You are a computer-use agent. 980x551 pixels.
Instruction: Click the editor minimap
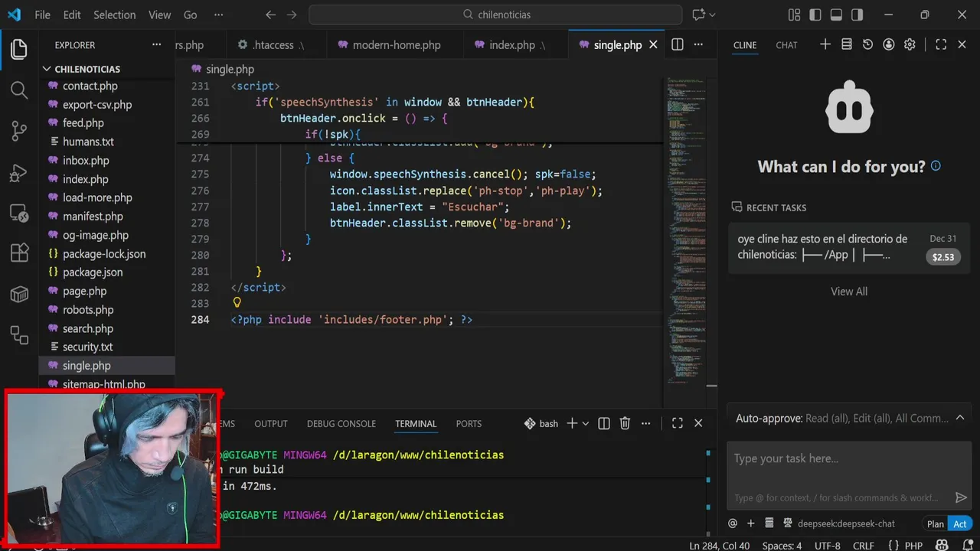click(685, 230)
